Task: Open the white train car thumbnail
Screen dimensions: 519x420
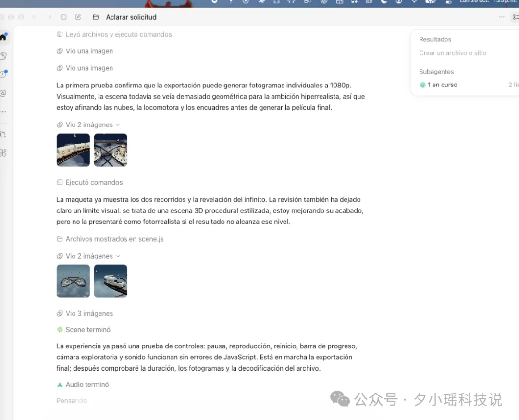Action: pyautogui.click(x=73, y=150)
